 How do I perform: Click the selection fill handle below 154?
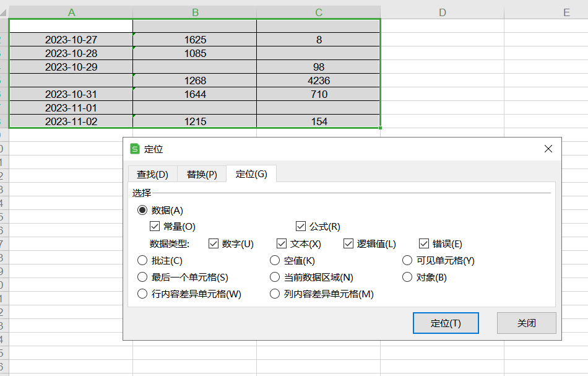pos(380,128)
